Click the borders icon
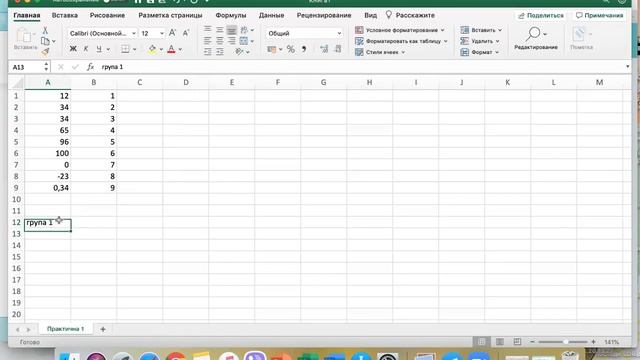This screenshot has width=640, height=360. coord(125,49)
